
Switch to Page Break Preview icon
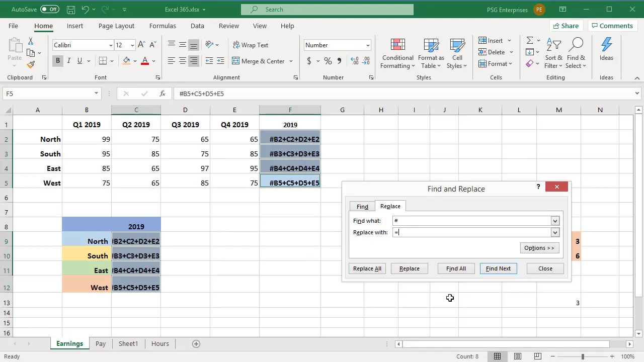[x=537, y=356]
